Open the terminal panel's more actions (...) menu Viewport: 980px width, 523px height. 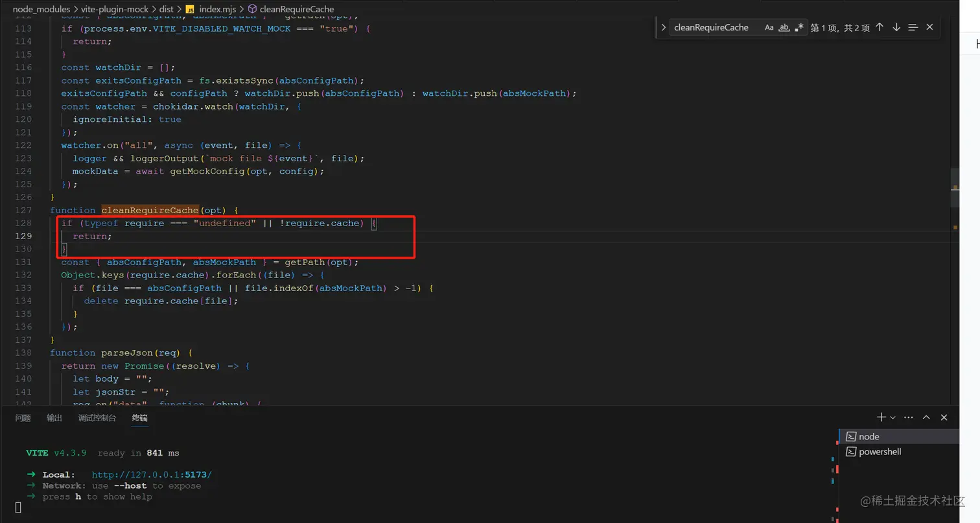click(x=908, y=417)
